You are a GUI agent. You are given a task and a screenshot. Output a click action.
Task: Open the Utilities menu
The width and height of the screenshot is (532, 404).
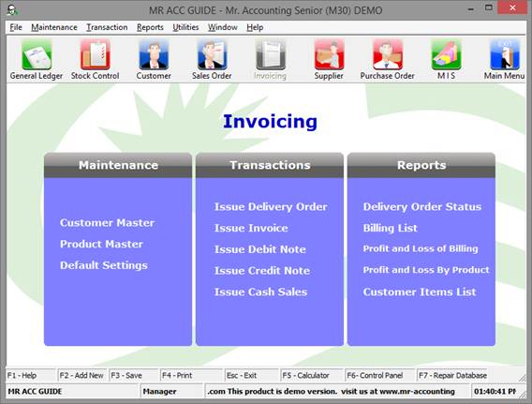(x=185, y=27)
